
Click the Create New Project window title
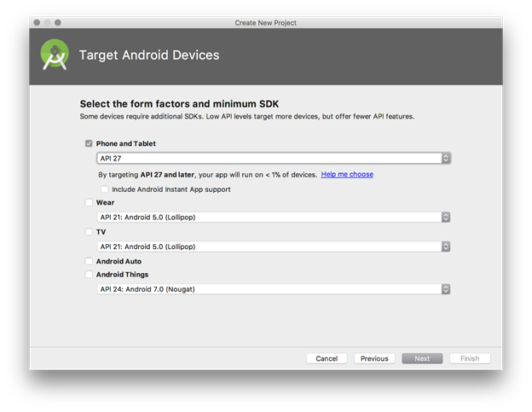tap(266, 23)
